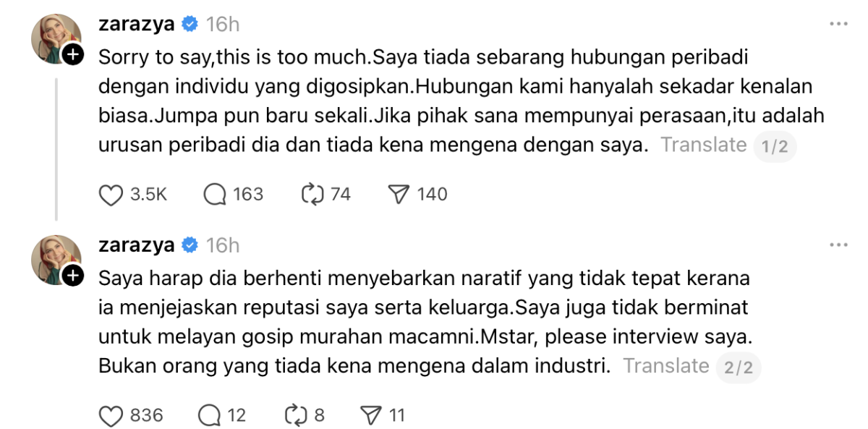868x429 pixels.
Task: Open zarazya profile from first post username
Action: [136, 24]
